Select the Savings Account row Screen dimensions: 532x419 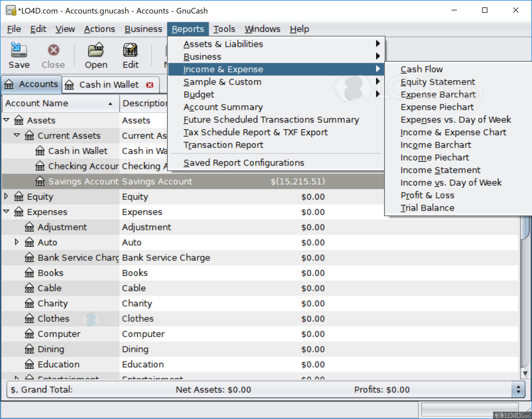[193, 181]
